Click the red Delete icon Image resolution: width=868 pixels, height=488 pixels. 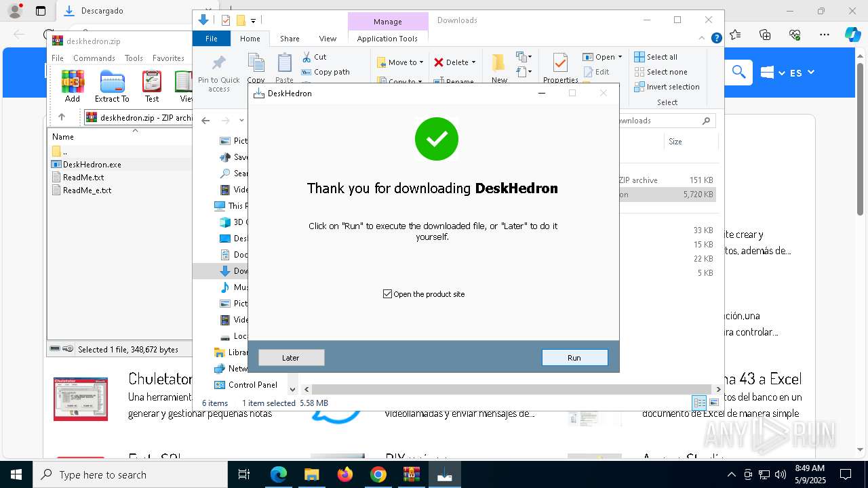coord(439,62)
